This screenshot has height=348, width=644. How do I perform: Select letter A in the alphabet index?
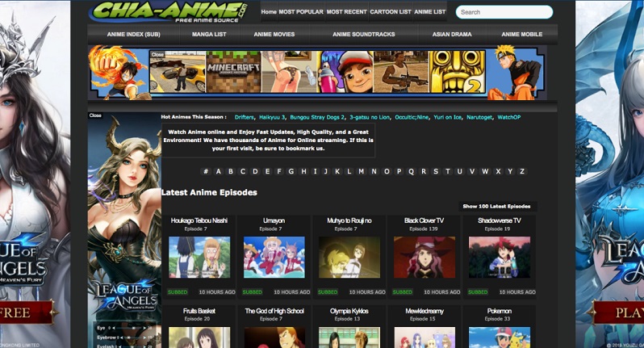[x=219, y=171]
